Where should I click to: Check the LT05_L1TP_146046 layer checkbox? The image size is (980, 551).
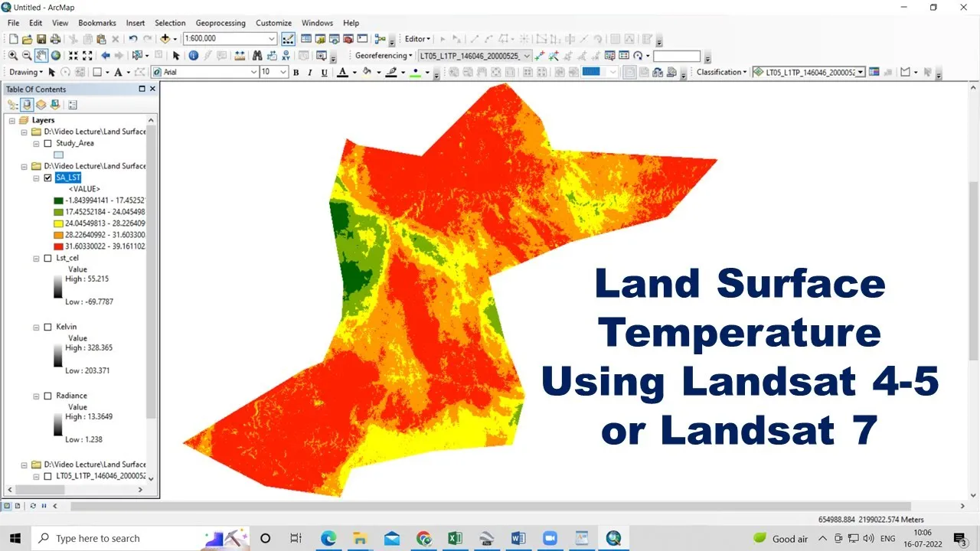tap(48, 476)
